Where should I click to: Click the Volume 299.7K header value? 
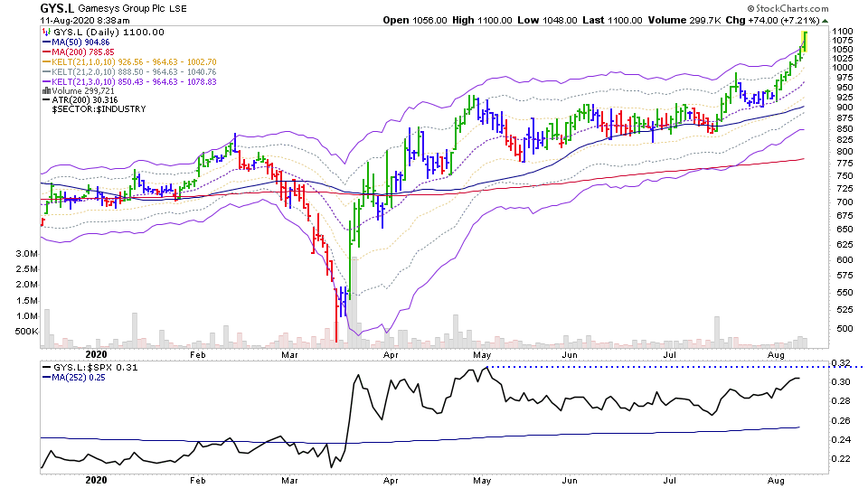[x=684, y=21]
